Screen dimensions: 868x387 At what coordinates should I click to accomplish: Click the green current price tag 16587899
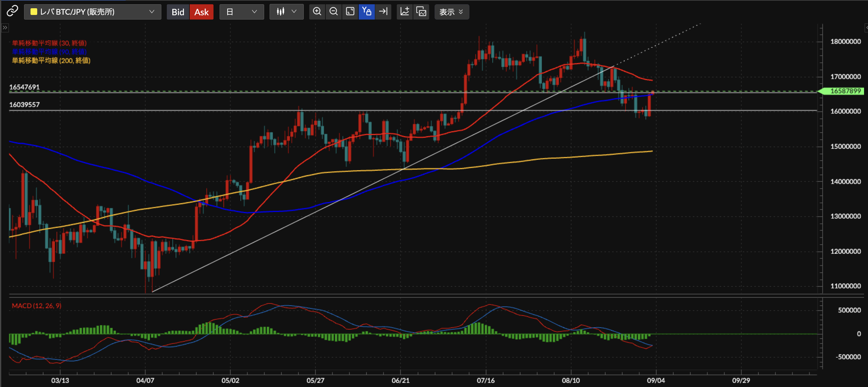(x=845, y=91)
